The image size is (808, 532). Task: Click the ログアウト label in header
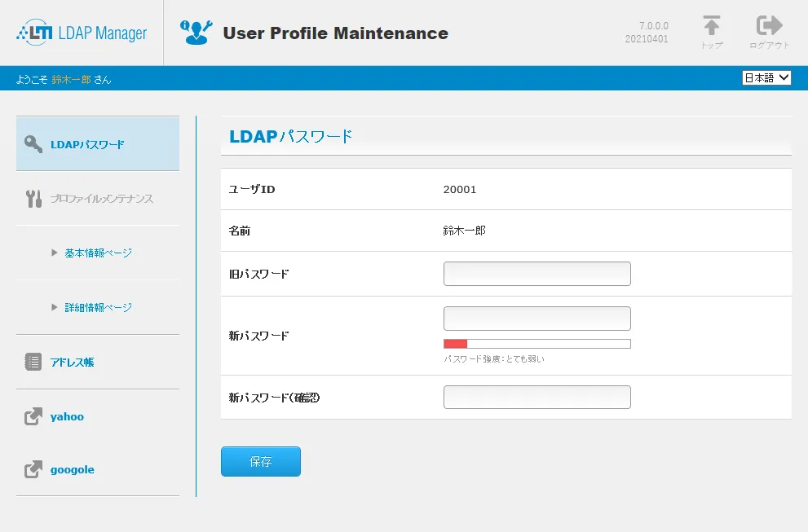pos(770,46)
